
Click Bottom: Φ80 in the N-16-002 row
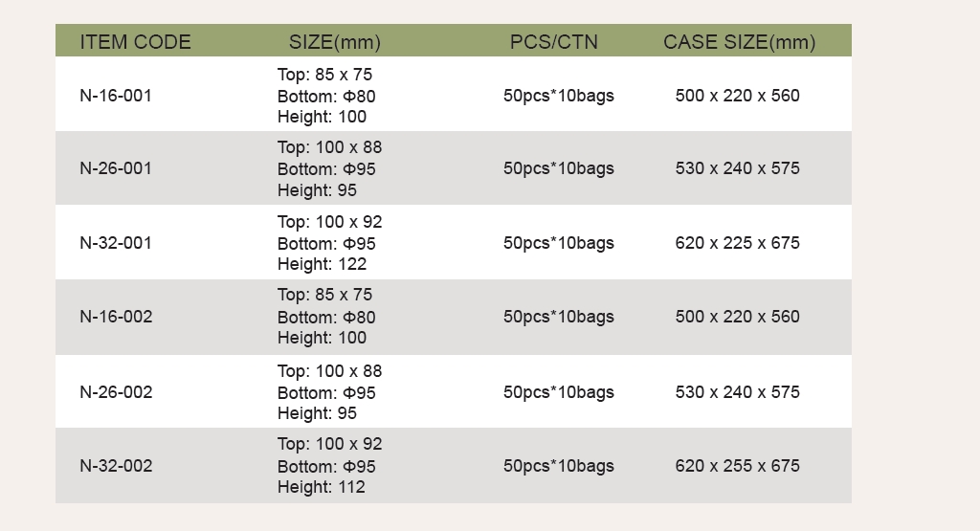[326, 317]
